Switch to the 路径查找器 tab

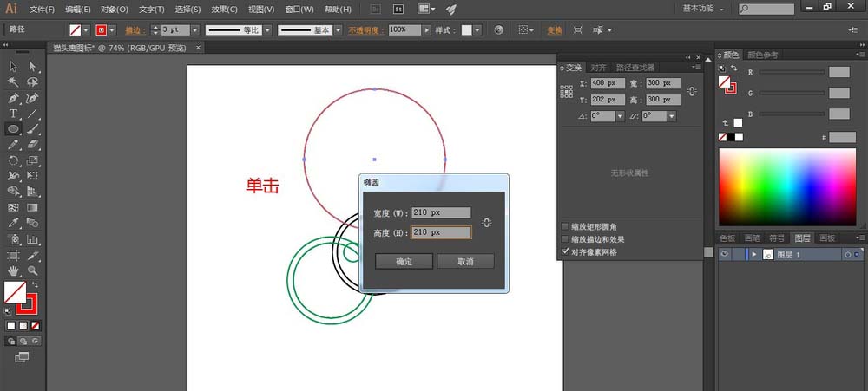click(635, 68)
